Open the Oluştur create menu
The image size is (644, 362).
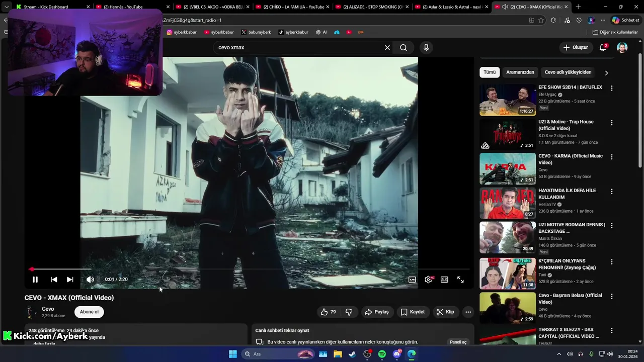click(x=575, y=47)
